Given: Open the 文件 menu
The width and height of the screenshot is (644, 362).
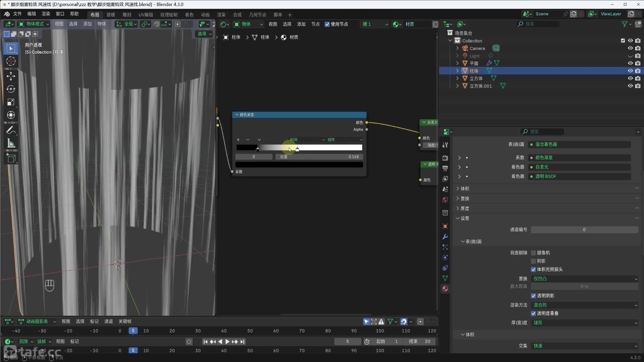Looking at the screenshot, I should pyautogui.click(x=17, y=14).
